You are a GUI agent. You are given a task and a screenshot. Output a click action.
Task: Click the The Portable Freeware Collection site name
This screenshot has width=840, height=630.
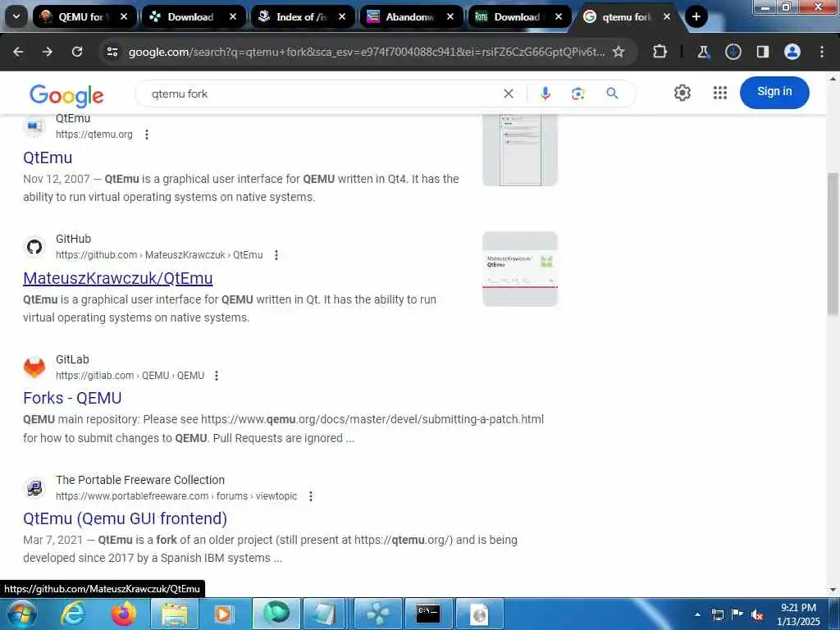tap(139, 480)
